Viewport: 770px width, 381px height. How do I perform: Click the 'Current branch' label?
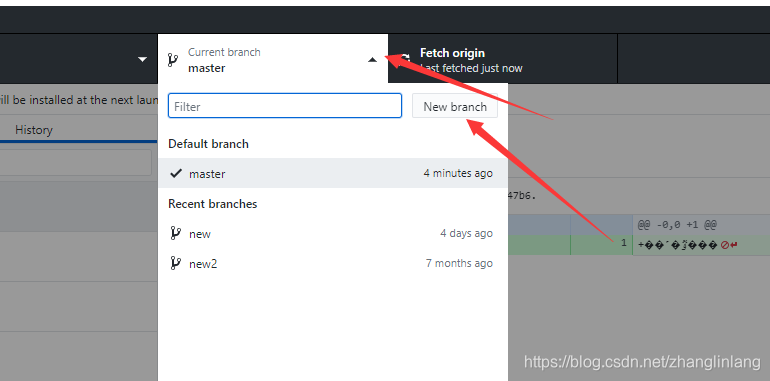click(224, 52)
